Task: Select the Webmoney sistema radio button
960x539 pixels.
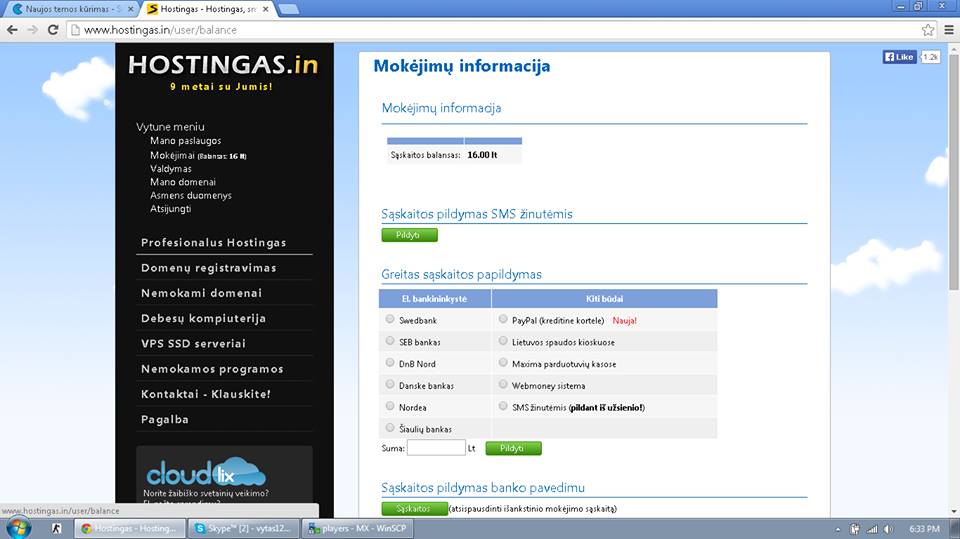Action: click(x=503, y=384)
